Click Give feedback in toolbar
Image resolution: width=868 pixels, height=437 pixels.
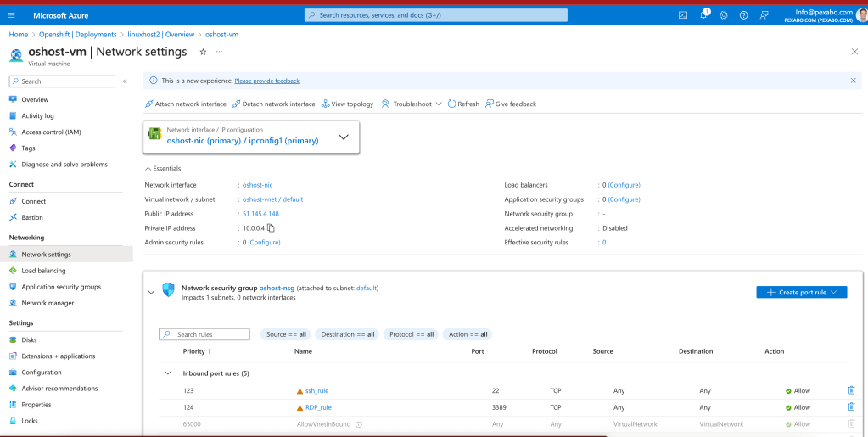511,104
